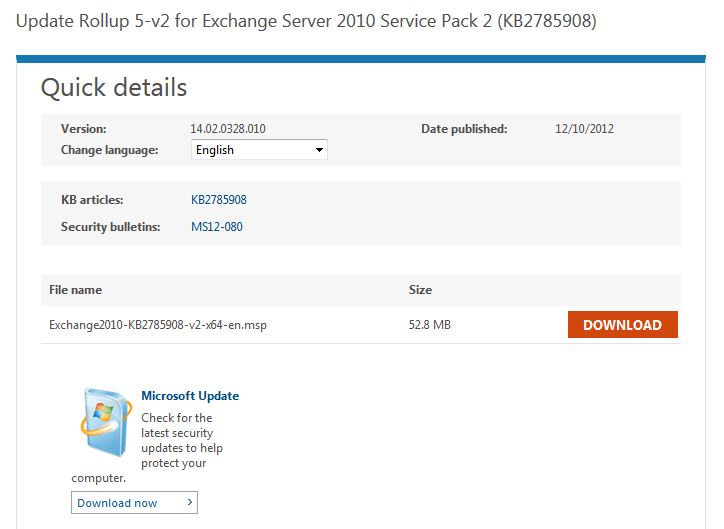The height and width of the screenshot is (529, 724).
Task: Click the version number 14.02.0328.010
Action: (228, 129)
